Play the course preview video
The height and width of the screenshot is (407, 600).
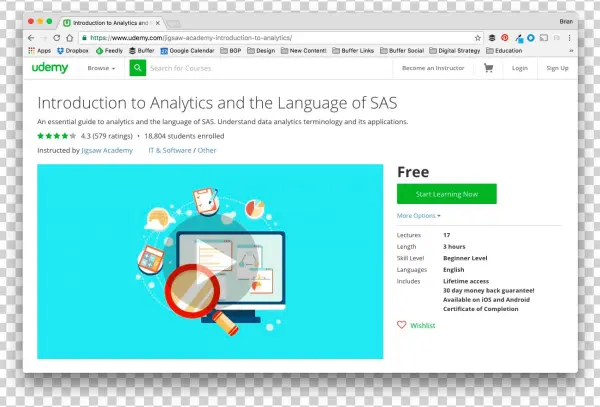click(x=210, y=261)
